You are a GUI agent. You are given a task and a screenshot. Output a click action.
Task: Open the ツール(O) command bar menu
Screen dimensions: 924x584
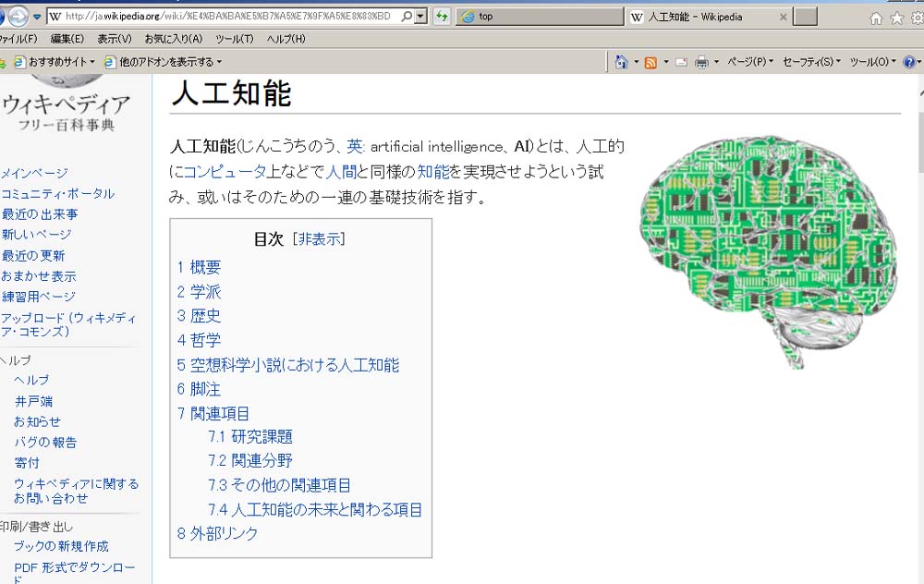coord(872,62)
